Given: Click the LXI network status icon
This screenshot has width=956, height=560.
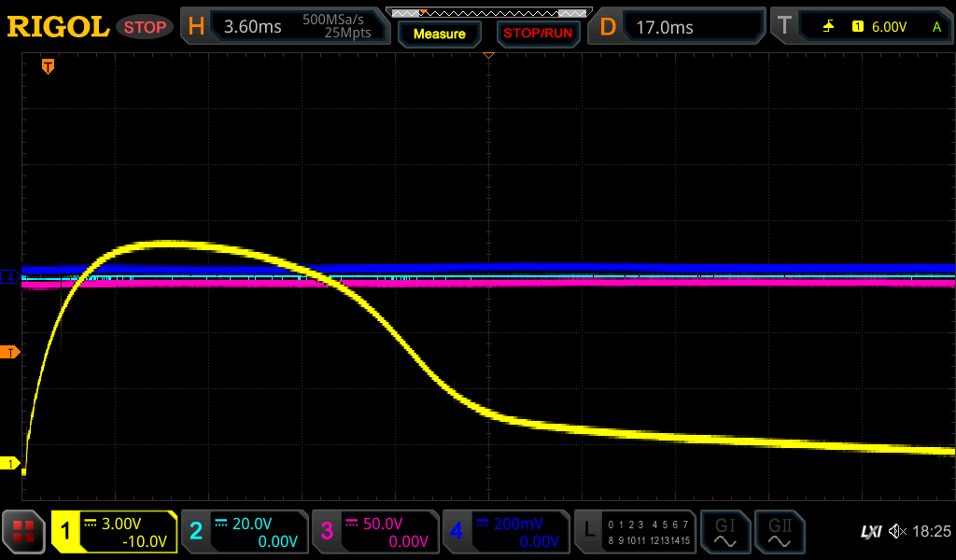Looking at the screenshot, I should click(x=870, y=531).
